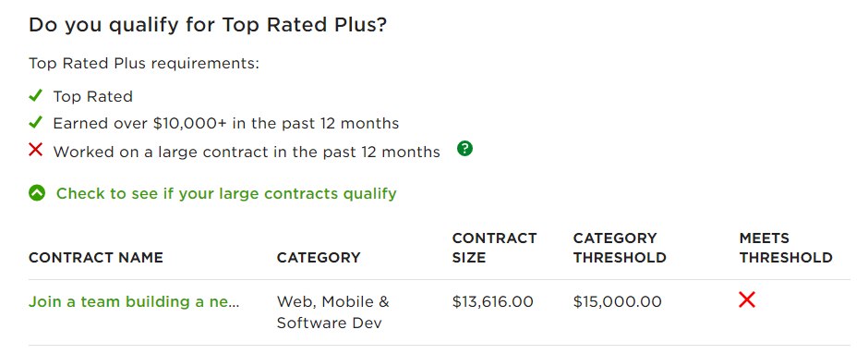Click the green checkmark beside Top Rated
This screenshot has width=868, height=354.
(35, 96)
